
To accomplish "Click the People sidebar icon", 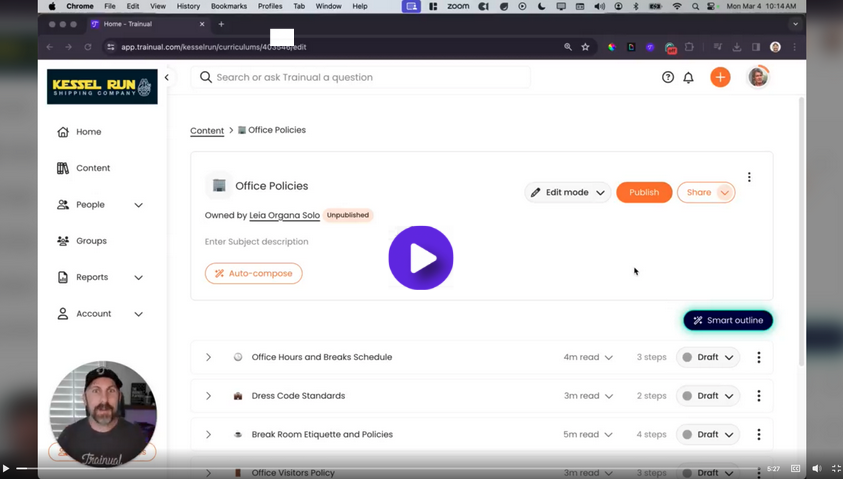I will click(63, 205).
